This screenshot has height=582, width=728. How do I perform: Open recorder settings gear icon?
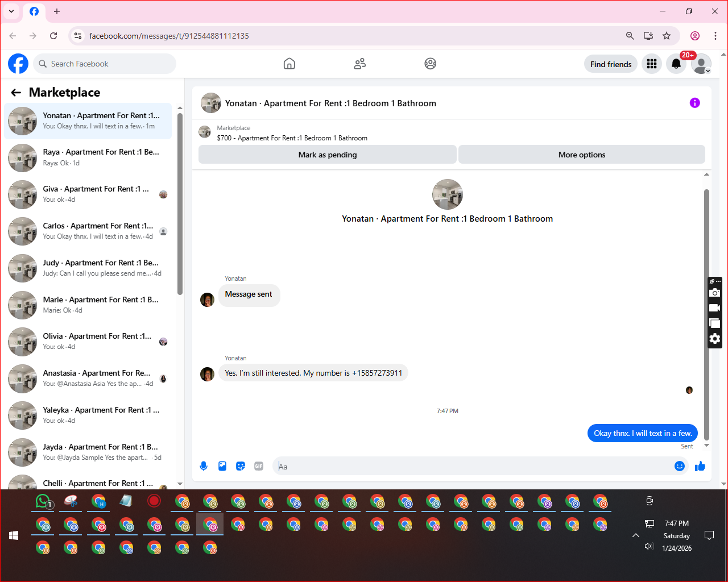click(715, 339)
